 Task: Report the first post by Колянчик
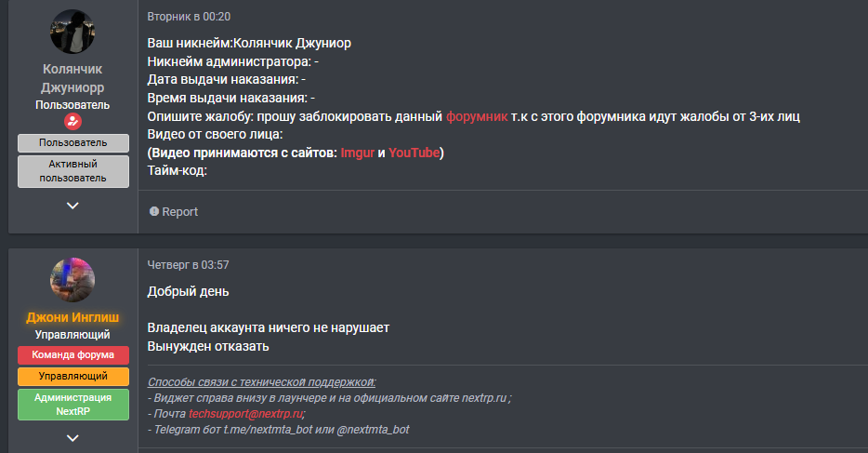(174, 212)
